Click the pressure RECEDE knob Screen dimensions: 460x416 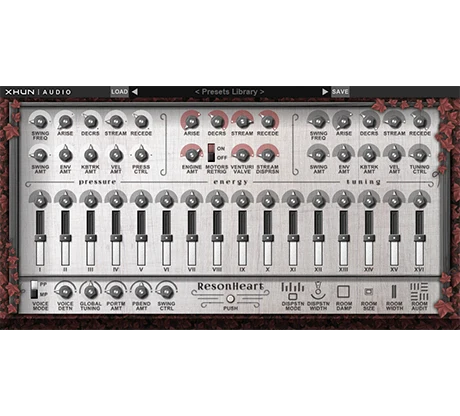click(141, 122)
